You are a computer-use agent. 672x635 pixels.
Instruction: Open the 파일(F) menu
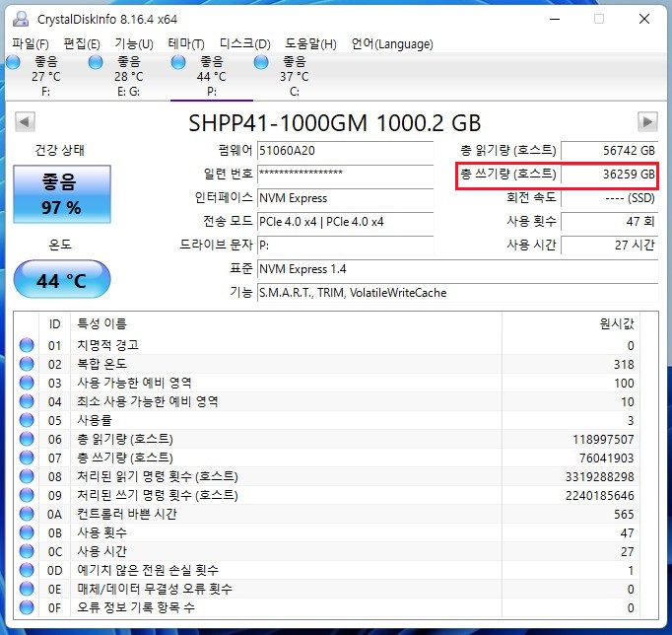[30, 43]
